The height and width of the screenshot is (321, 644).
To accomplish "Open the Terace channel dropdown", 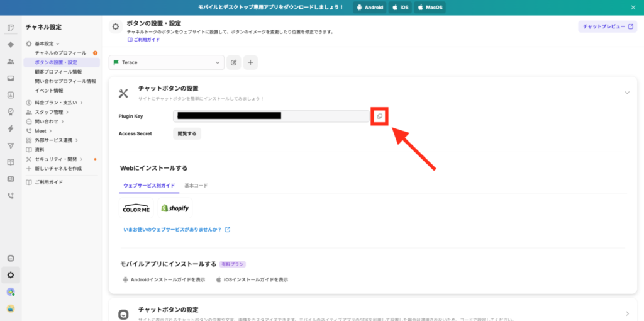I will pos(167,62).
